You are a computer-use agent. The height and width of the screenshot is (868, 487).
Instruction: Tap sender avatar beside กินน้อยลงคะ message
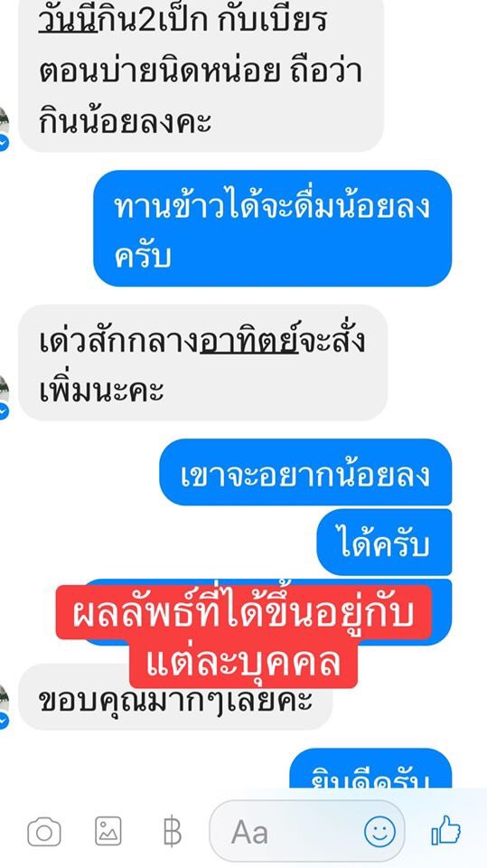coord(5,127)
